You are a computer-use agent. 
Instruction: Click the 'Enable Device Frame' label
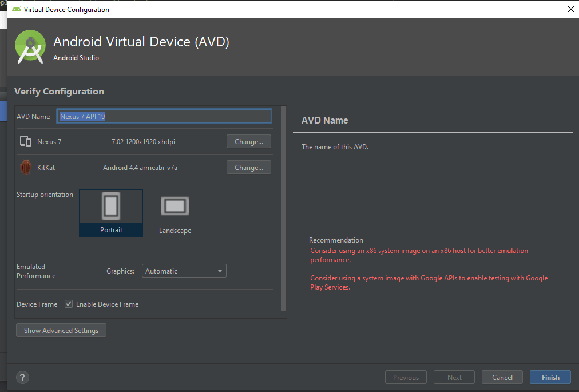(x=108, y=304)
